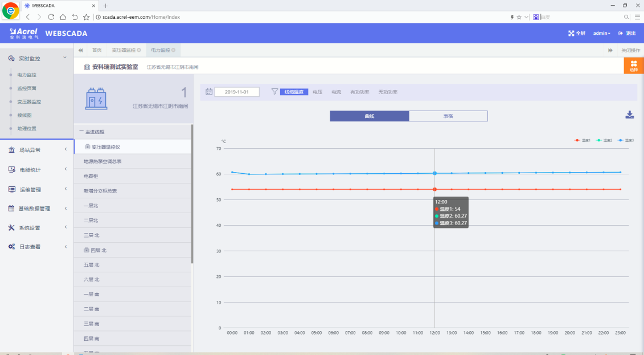Switch to the 首页 tab

(97, 50)
